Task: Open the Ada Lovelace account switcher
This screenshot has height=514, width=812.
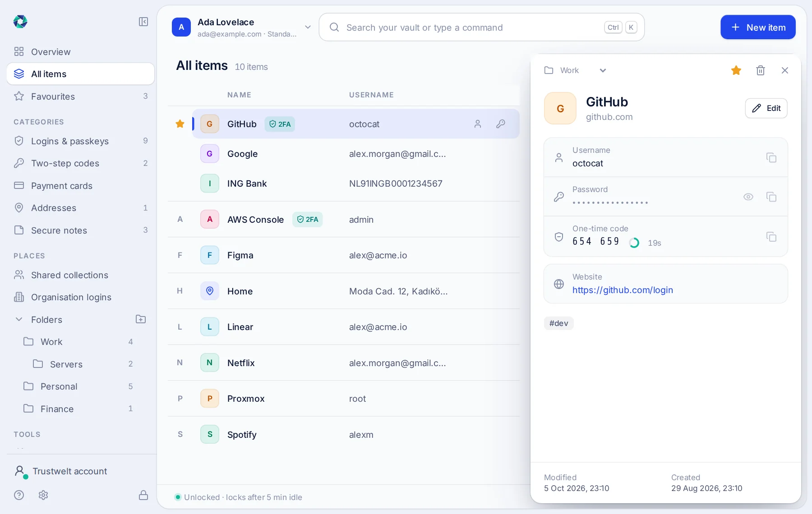Action: 242,28
